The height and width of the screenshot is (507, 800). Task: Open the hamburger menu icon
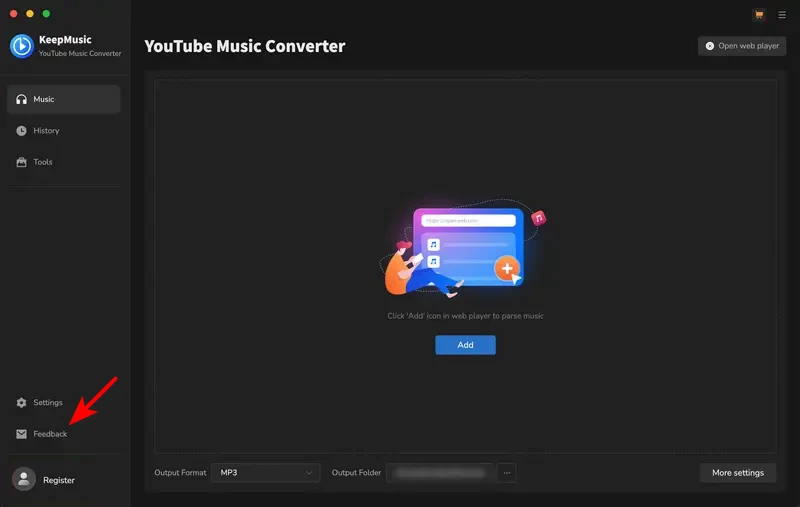[x=782, y=15]
